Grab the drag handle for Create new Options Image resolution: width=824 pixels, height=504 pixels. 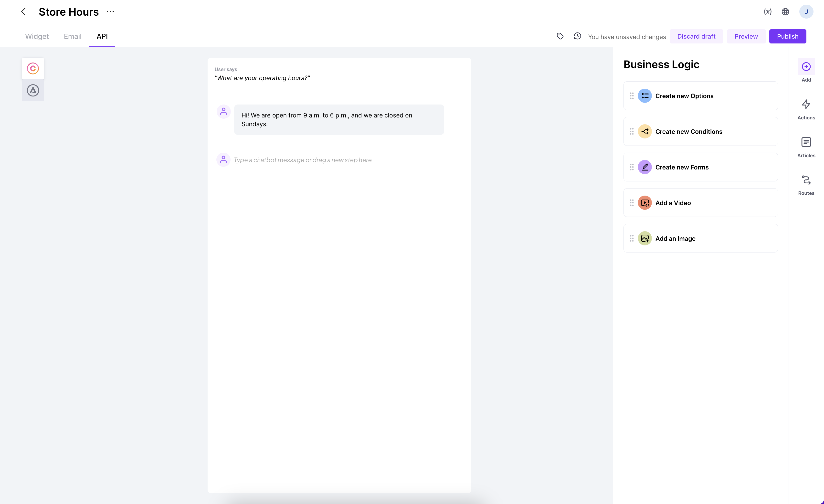click(x=631, y=96)
